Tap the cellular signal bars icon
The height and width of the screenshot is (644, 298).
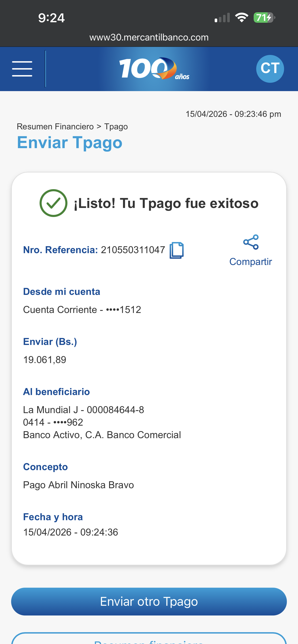click(x=222, y=18)
